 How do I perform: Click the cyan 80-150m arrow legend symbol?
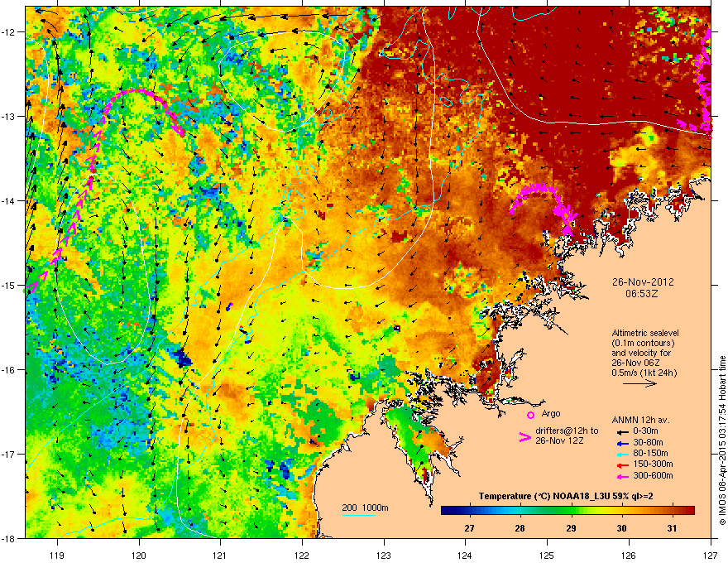point(623,454)
